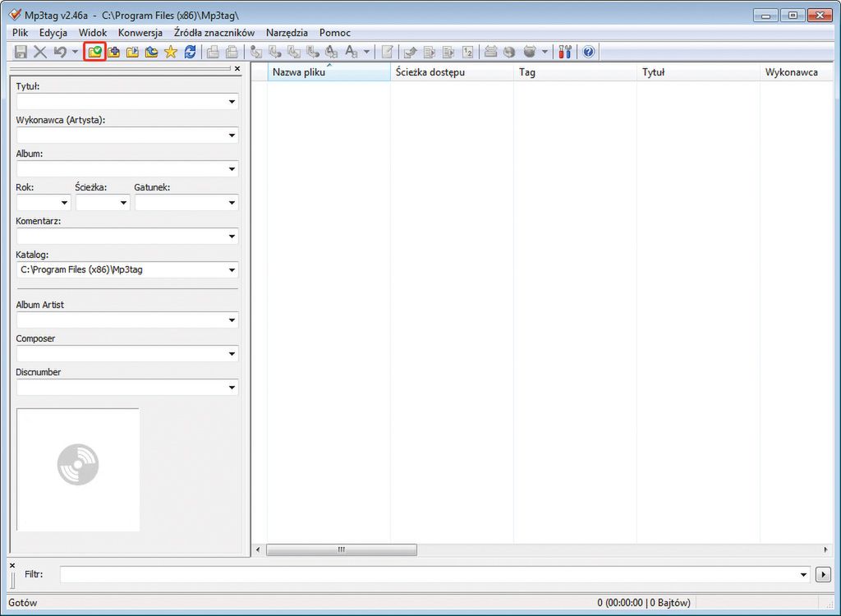
Task: Click the Add directory folder icon with plus
Action: tap(113, 52)
